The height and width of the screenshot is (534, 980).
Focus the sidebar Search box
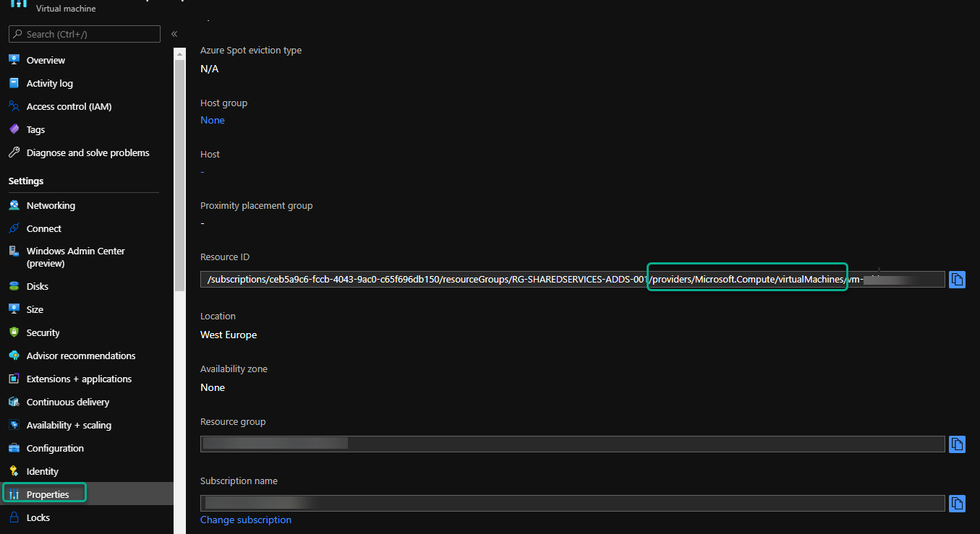click(84, 34)
